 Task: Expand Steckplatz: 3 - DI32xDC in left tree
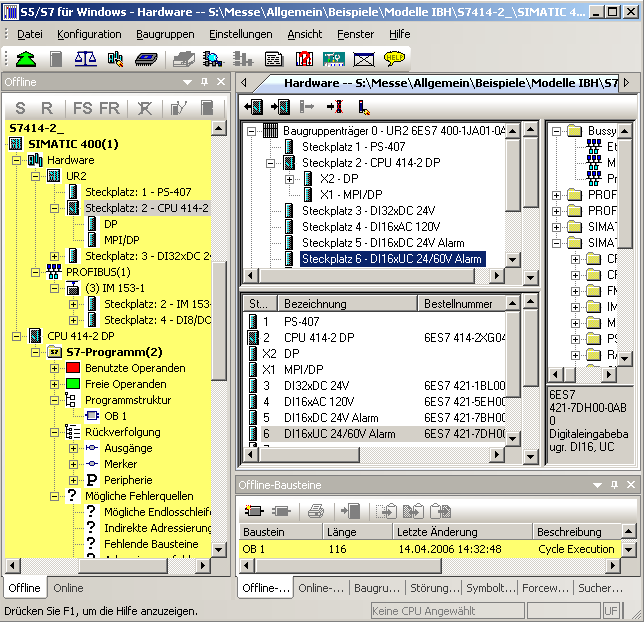[54, 256]
